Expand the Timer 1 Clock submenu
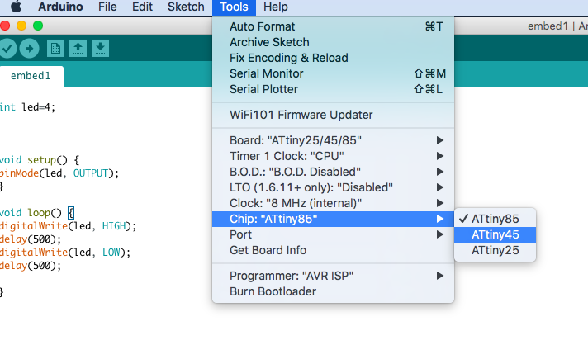 [x=333, y=156]
